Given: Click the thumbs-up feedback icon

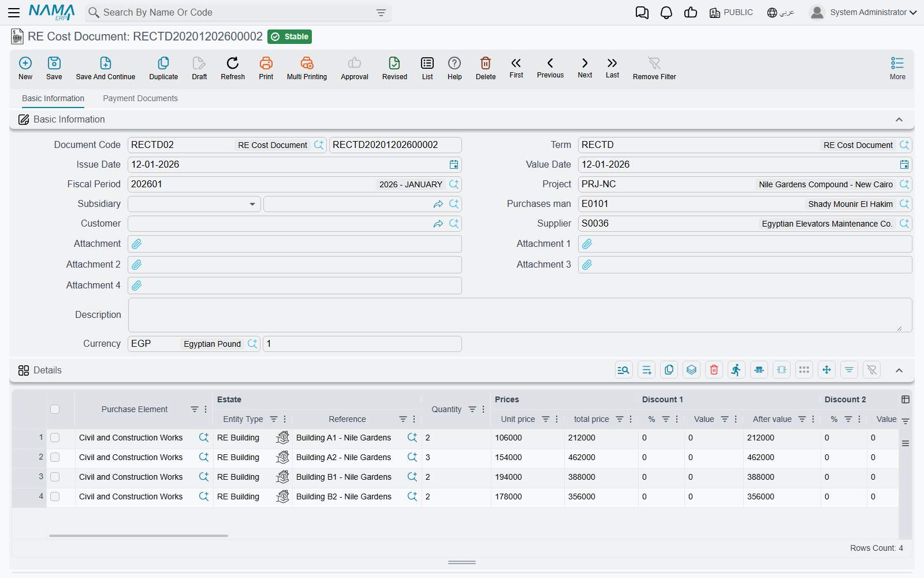Looking at the screenshot, I should (691, 12).
